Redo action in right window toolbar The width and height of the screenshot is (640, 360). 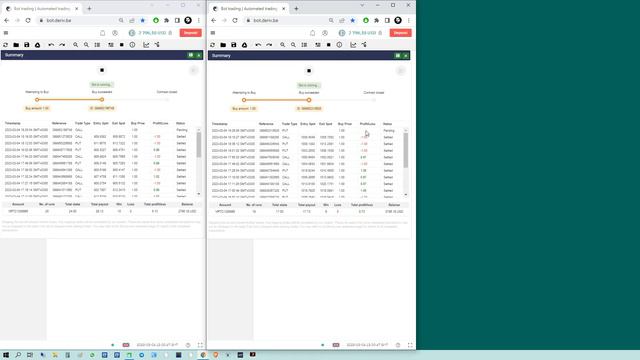(x=269, y=45)
